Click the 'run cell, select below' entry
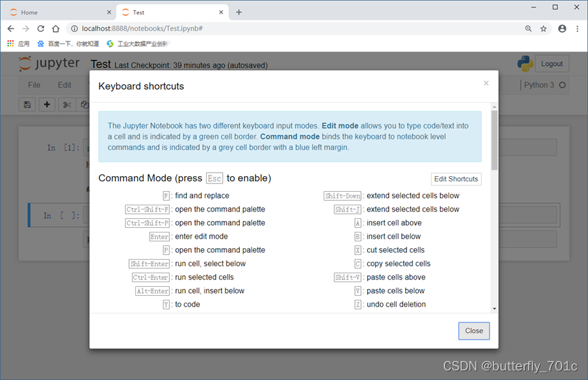The height and width of the screenshot is (380, 588). click(x=210, y=264)
